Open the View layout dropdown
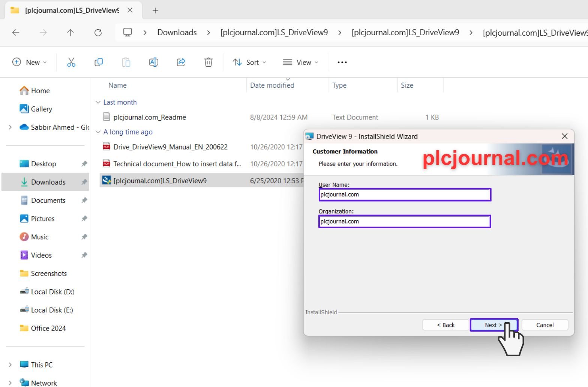Image resolution: width=588 pixels, height=387 pixels. pyautogui.click(x=300, y=62)
